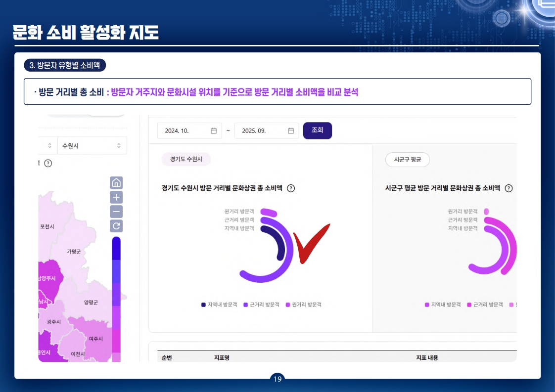Open the 수원시 city selector dropdown
Screen dimensions: 555x392
pyautogui.click(x=92, y=145)
